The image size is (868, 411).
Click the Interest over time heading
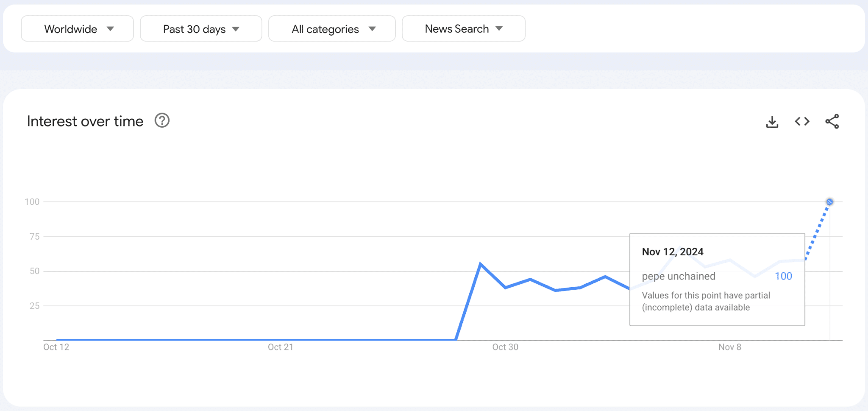(85, 121)
